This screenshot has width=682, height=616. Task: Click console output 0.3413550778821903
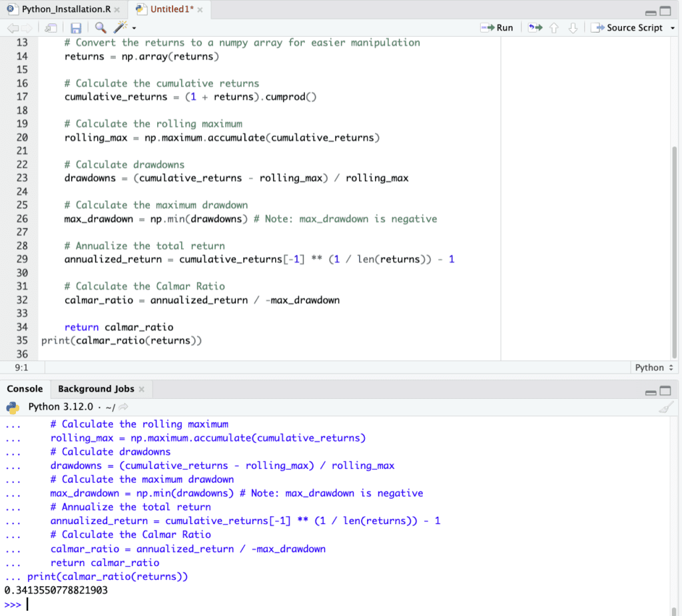pos(56,590)
